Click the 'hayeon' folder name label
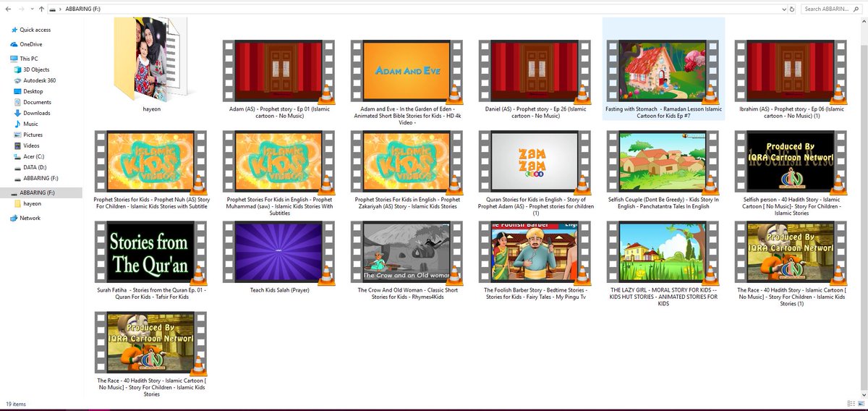Viewport: 868px width, 411px height. tap(152, 109)
